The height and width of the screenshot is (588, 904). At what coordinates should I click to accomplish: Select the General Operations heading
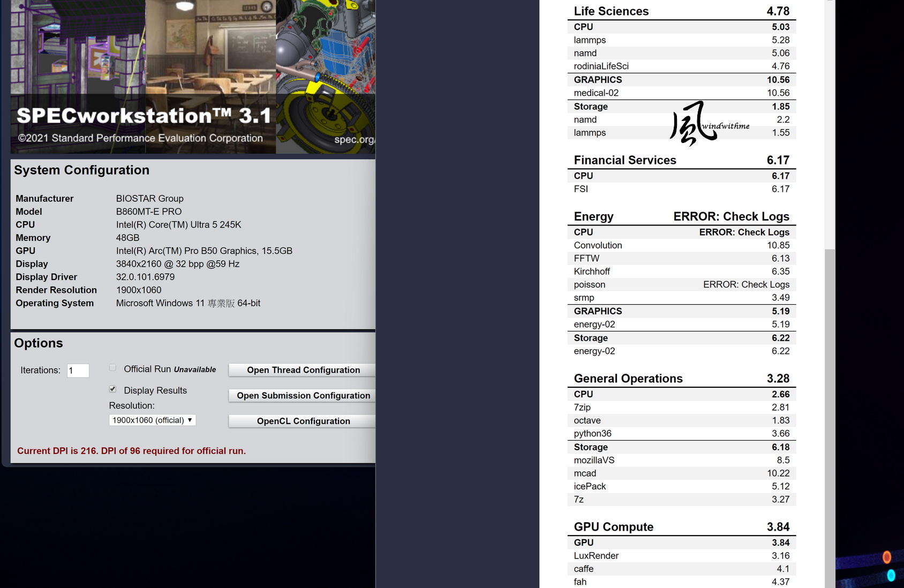(628, 379)
